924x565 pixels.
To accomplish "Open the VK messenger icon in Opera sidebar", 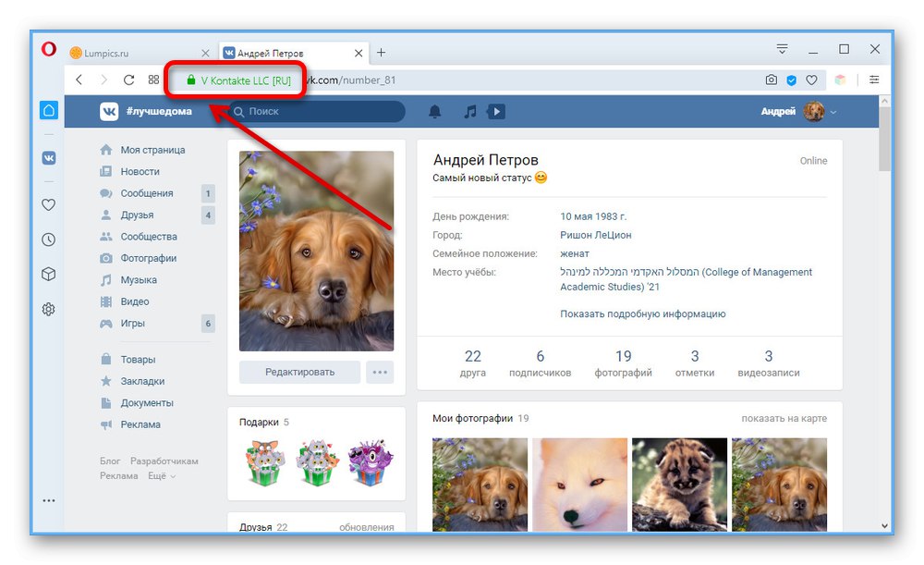I will [49, 158].
